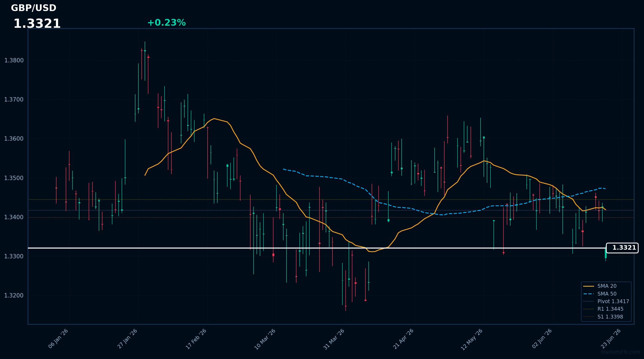This screenshot has height=359, width=644.
Task: Click the 1.3800 y-axis label
Action: coord(14,60)
